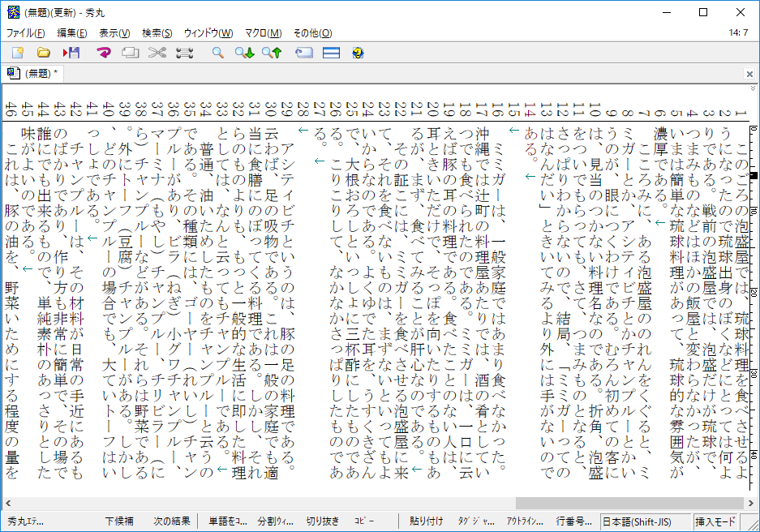Image resolution: width=760 pixels, height=532 pixels.
Task: Split the window using the blue split icon
Action: [331, 53]
